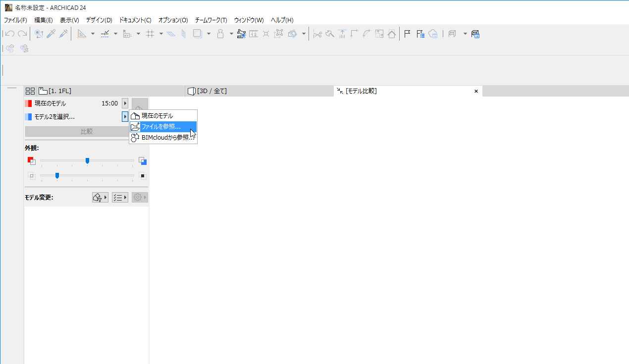Click the vertical editing plane icon
The image size is (629, 364).
(183, 34)
